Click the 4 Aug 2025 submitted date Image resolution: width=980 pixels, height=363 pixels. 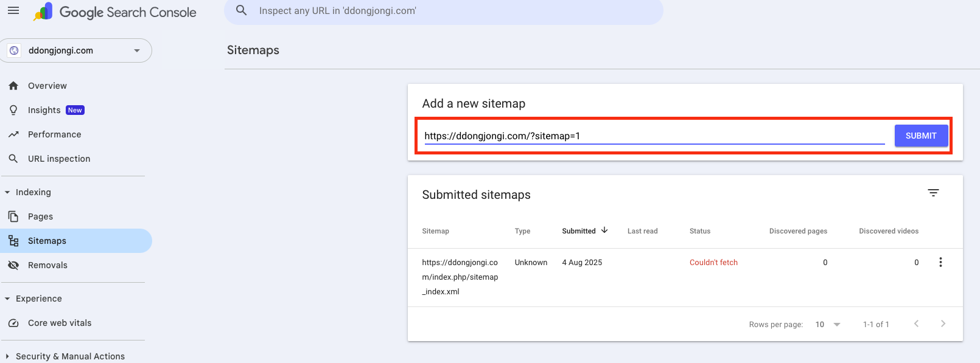582,263
